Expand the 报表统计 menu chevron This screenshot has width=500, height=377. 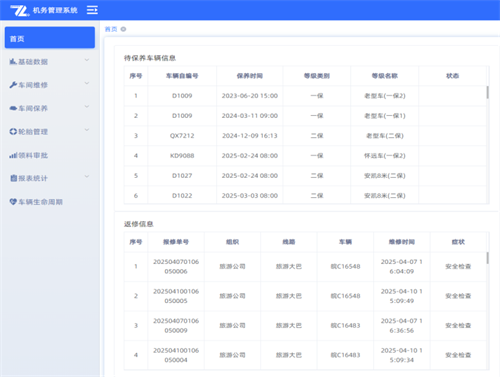87,177
